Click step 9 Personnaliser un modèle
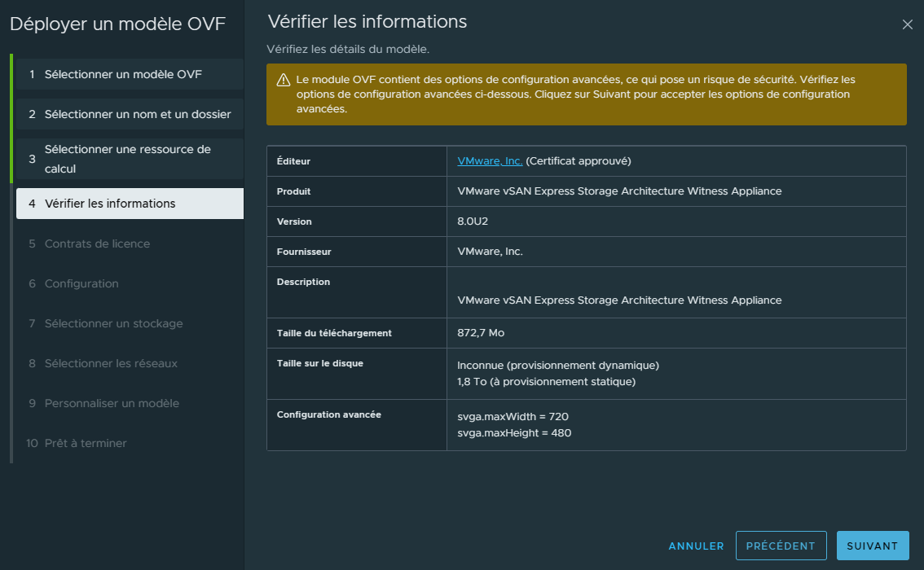 [112, 403]
